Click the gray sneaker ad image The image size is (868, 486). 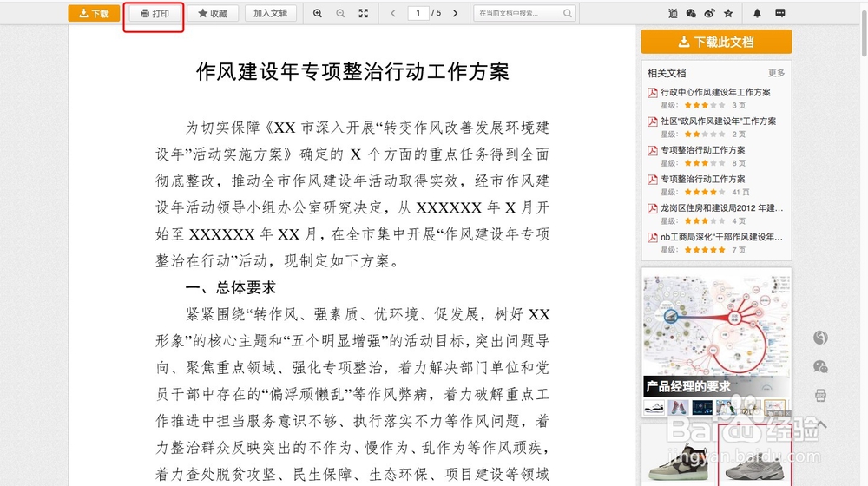coord(754,456)
